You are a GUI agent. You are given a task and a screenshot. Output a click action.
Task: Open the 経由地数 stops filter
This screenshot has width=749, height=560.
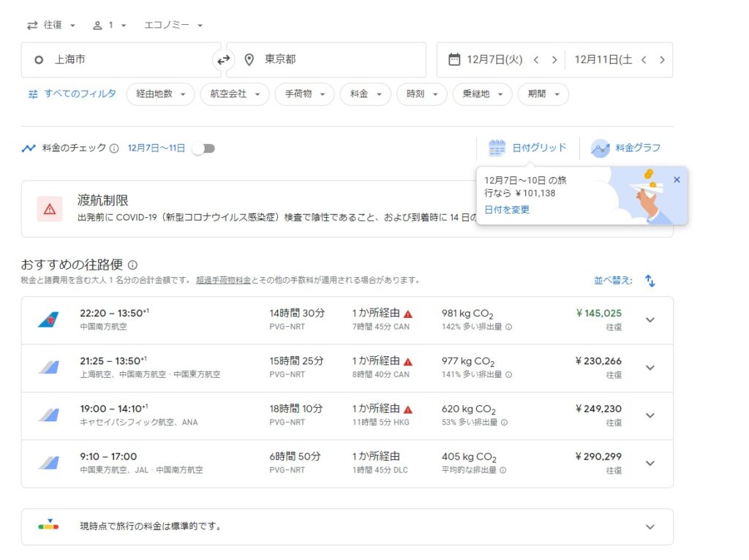coord(160,94)
